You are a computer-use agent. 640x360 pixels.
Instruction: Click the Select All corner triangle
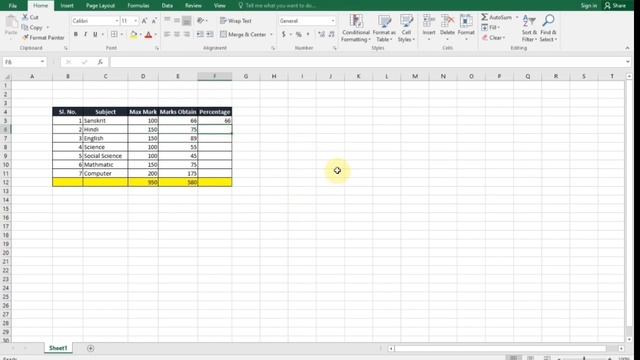click(7, 76)
